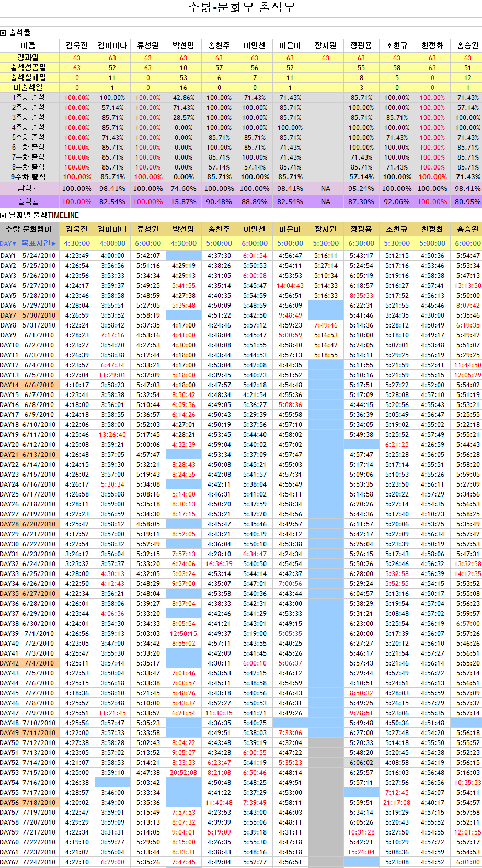The height and width of the screenshot is (868, 482).
Task: Click the 28.57% cell in 3주차 출석
Action: [183, 117]
